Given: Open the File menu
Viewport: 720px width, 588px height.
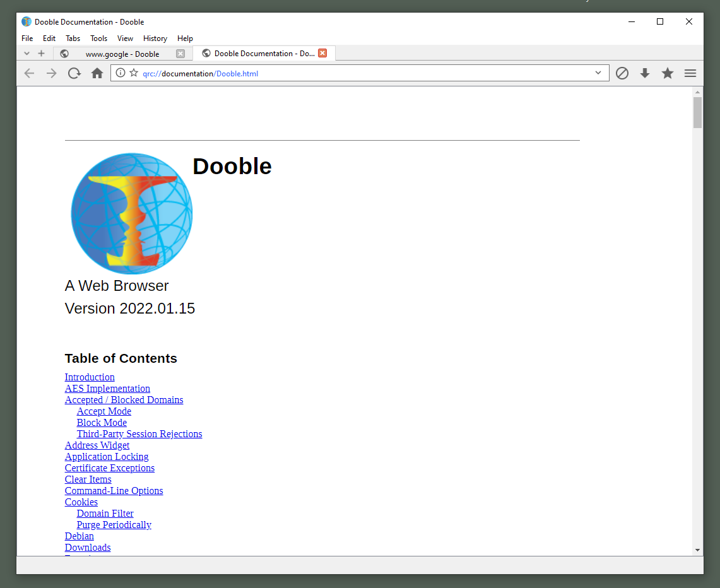Looking at the screenshot, I should tap(27, 38).
